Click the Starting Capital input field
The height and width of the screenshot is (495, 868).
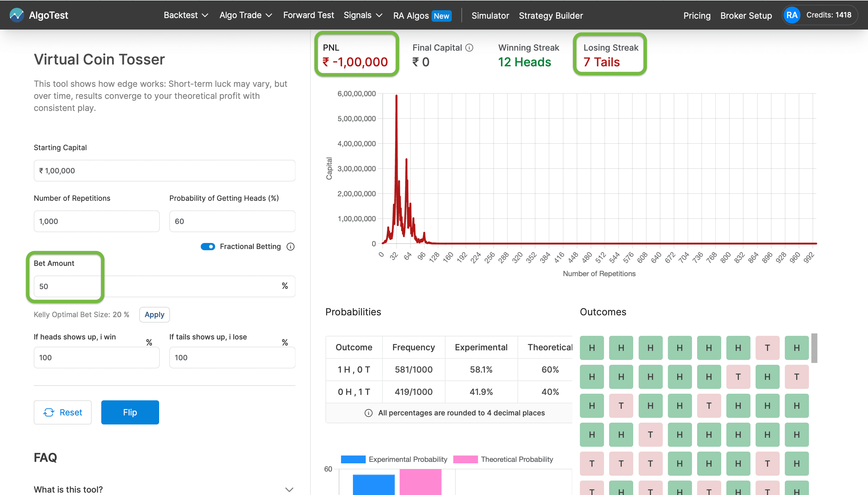click(x=164, y=171)
